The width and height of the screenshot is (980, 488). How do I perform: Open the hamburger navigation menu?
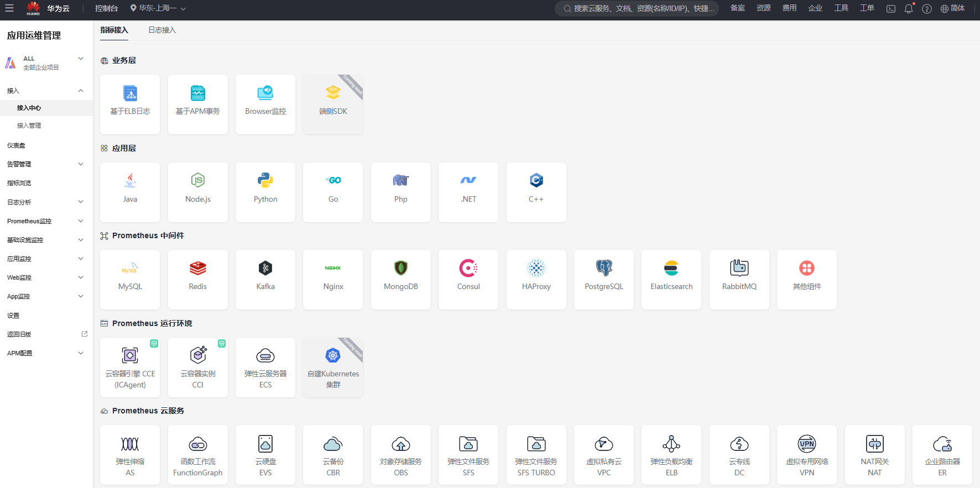tap(9, 8)
